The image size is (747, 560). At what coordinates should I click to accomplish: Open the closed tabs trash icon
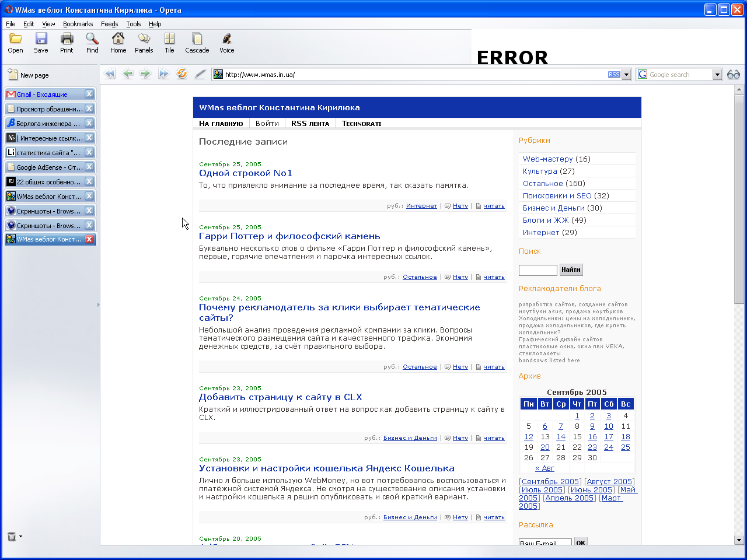[x=12, y=537]
